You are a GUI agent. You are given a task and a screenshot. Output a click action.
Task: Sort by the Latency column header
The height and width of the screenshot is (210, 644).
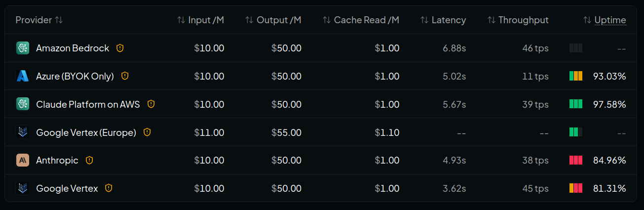tap(443, 20)
